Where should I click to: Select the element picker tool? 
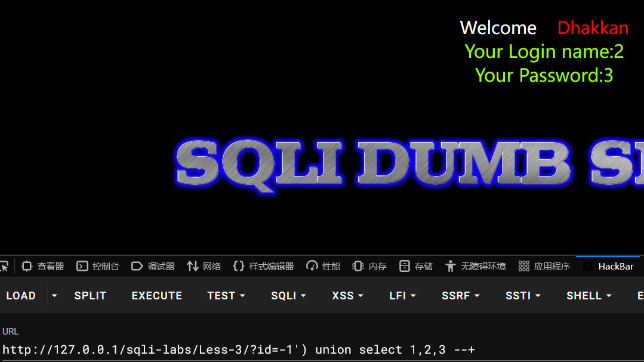[5, 266]
